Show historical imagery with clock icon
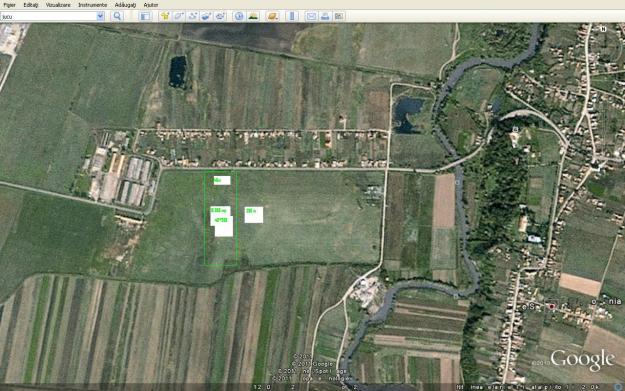The image size is (625, 391). [239, 16]
